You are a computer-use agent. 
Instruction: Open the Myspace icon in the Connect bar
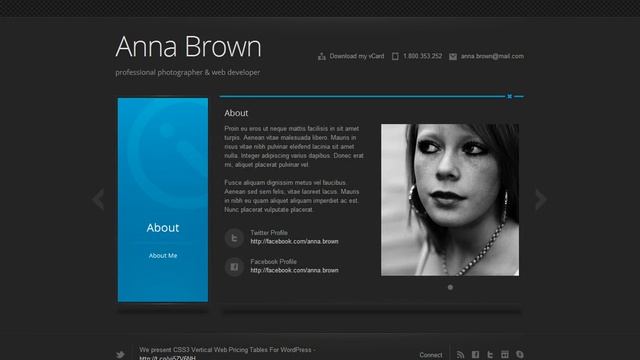(505, 355)
